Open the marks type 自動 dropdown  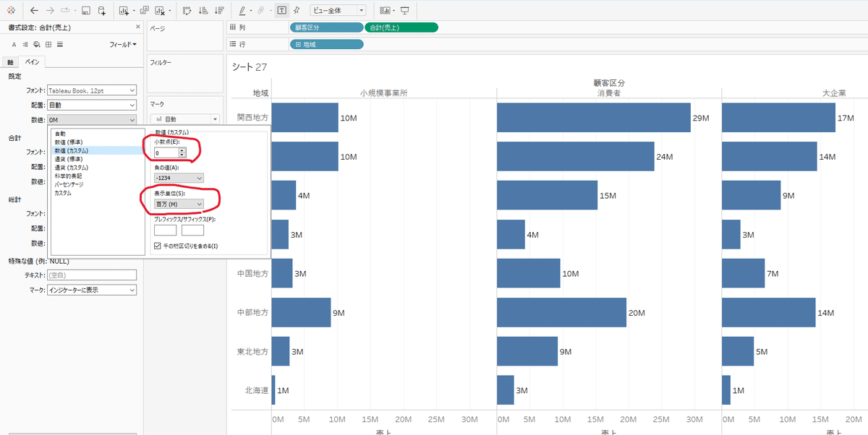tap(184, 119)
